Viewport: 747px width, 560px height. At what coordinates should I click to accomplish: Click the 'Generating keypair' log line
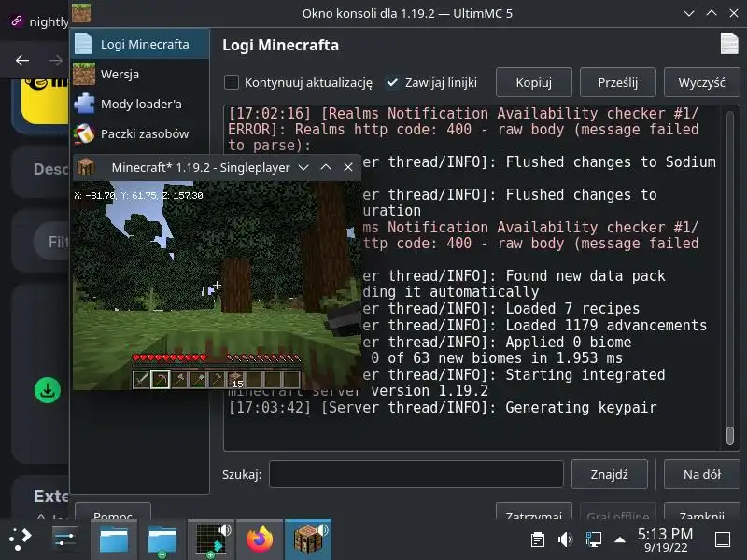tap(443, 407)
